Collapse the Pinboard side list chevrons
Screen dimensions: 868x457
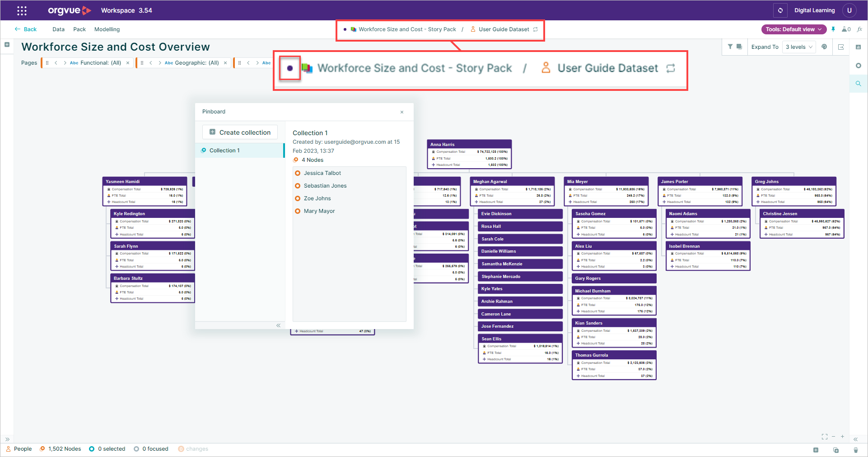pos(278,325)
